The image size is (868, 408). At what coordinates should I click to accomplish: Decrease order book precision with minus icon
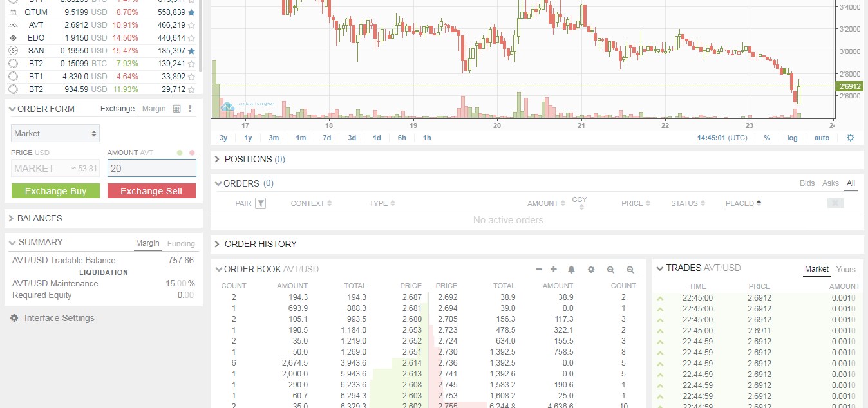(538, 269)
